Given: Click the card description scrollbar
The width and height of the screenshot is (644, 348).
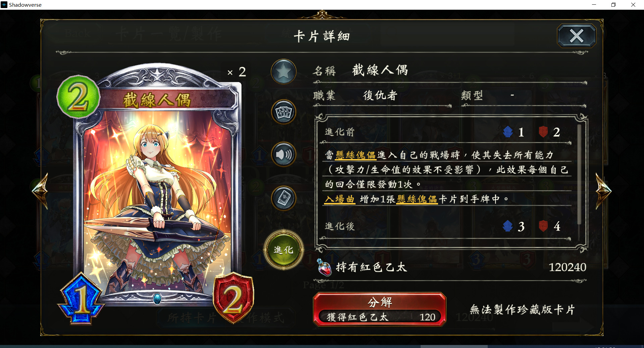Looking at the screenshot, I should tap(579, 175).
